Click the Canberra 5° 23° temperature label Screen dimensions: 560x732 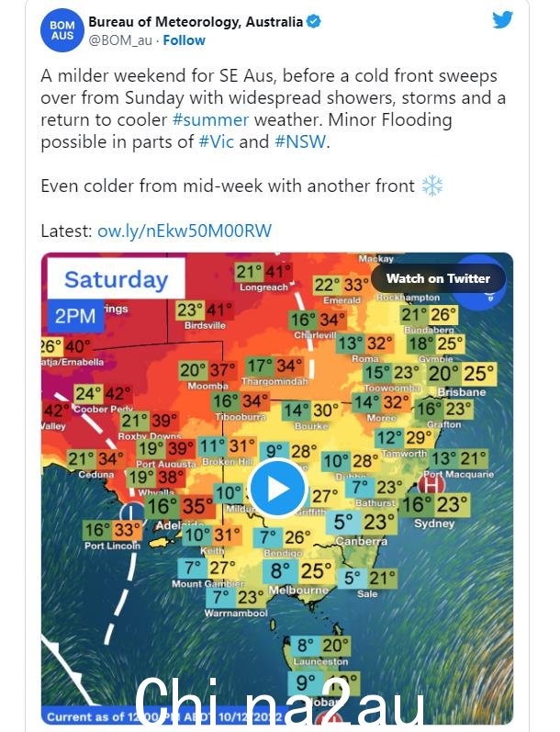[x=364, y=522]
